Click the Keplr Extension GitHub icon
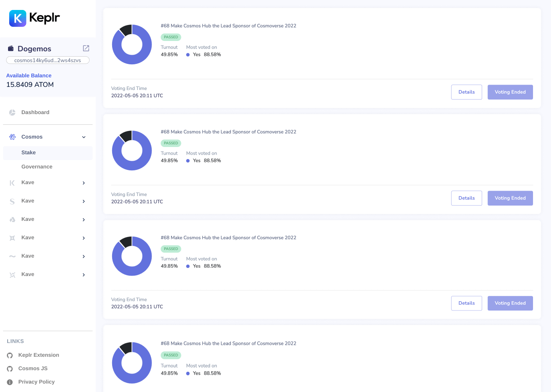Viewport: 551px width, 392px height. coord(10,355)
